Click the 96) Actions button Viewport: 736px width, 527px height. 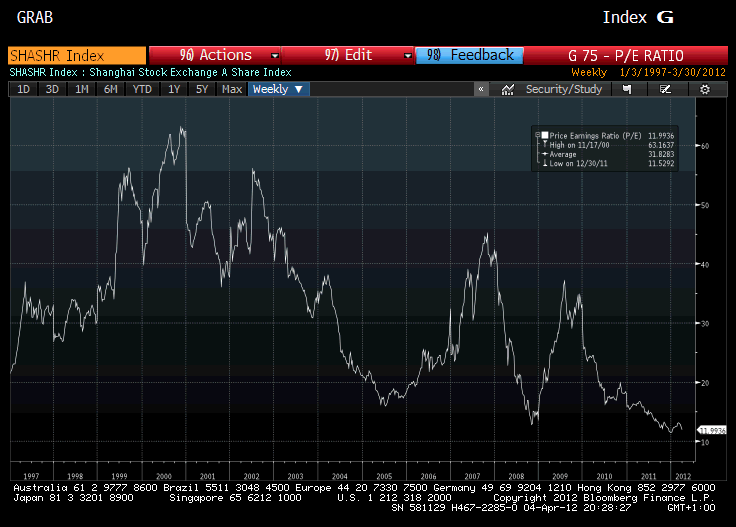(215, 55)
